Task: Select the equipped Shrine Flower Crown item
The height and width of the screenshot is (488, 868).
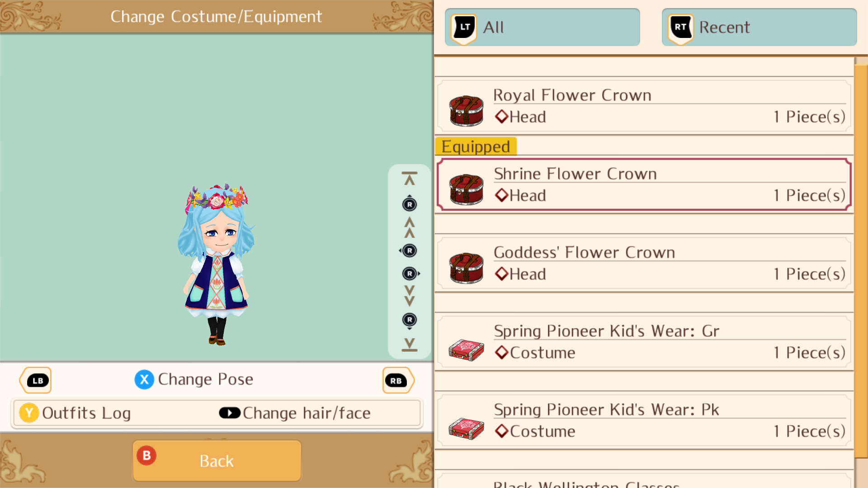Action: (644, 184)
